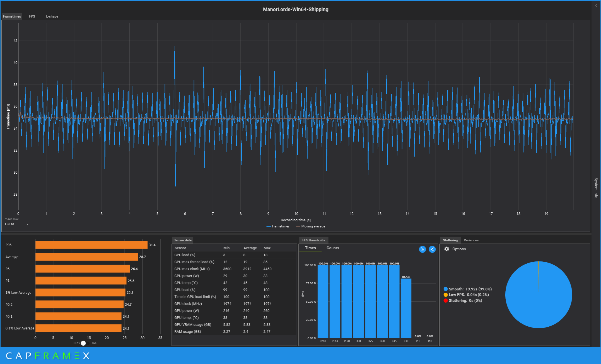Viewport: 601px width, 364px height.
Task: Click the Moving average legend marker
Action: 298,226
